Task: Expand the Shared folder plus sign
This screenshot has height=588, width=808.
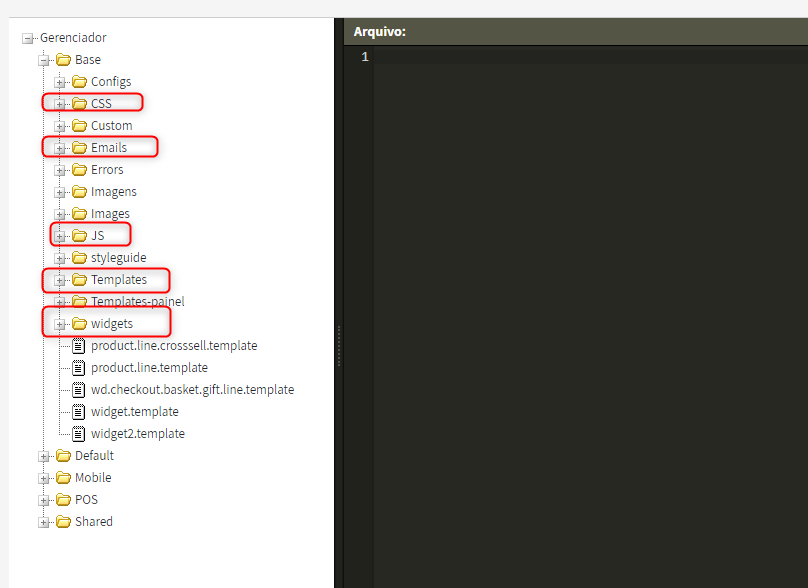Action: (44, 523)
